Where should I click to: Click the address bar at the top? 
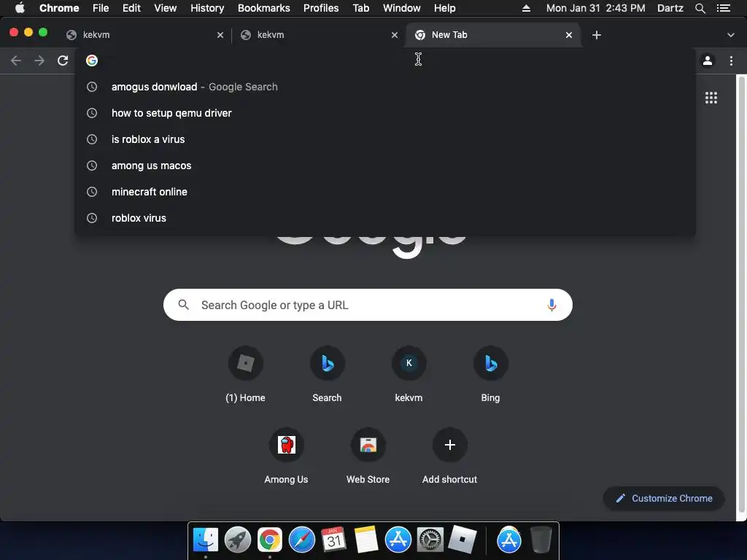[385, 61]
